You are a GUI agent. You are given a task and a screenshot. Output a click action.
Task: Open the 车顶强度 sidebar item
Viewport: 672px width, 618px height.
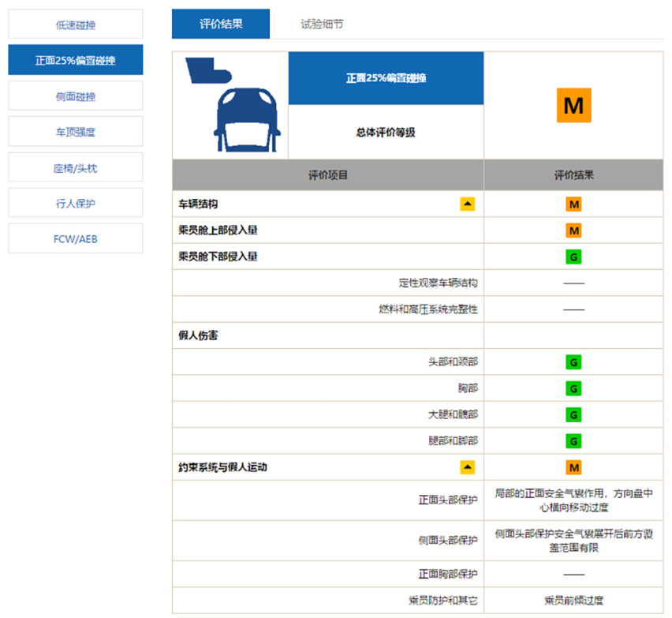[76, 132]
